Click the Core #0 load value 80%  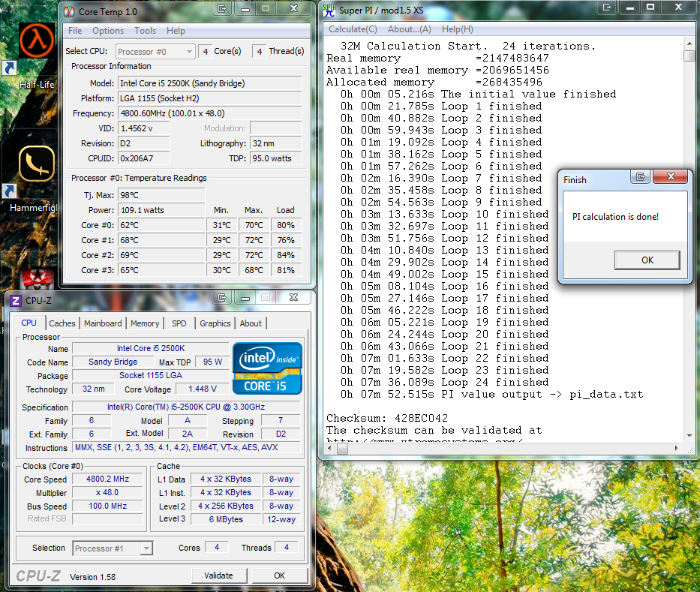(286, 225)
